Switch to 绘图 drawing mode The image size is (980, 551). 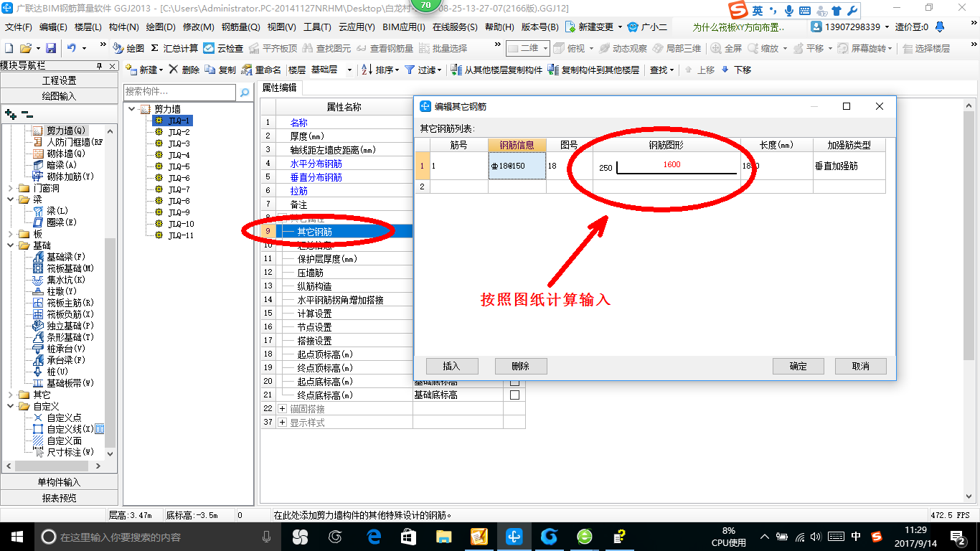pos(128,48)
